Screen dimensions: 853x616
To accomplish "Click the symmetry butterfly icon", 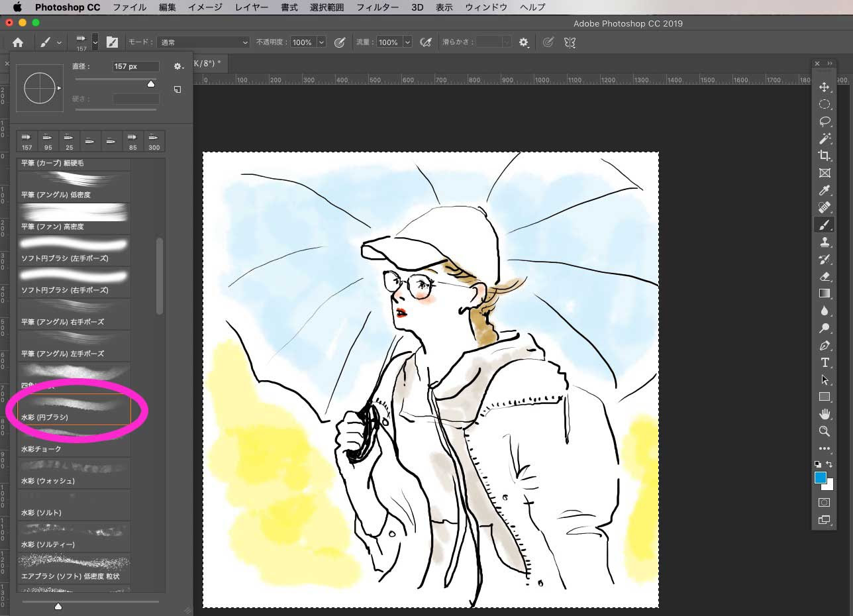I will pos(570,42).
